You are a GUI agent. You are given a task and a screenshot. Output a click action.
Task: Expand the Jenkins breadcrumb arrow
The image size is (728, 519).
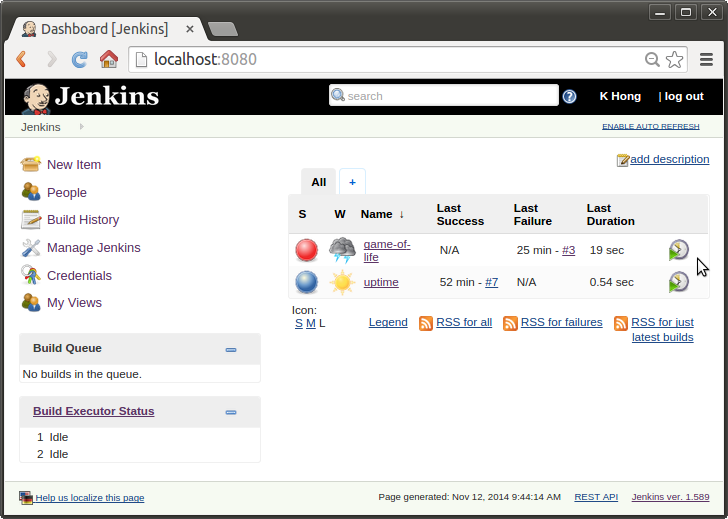(82, 127)
